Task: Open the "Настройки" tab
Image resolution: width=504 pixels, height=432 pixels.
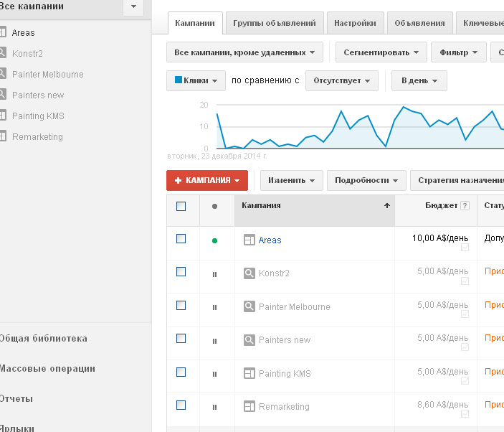Action: (355, 23)
